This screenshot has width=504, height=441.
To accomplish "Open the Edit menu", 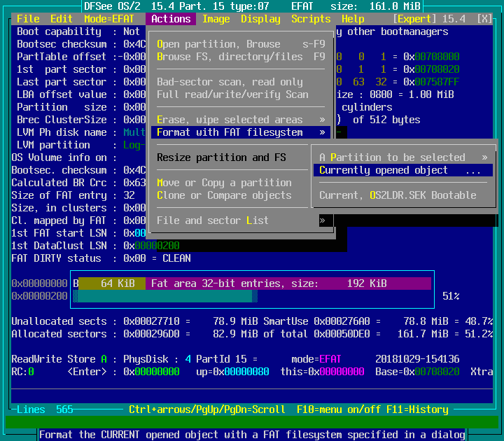I will coord(62,19).
